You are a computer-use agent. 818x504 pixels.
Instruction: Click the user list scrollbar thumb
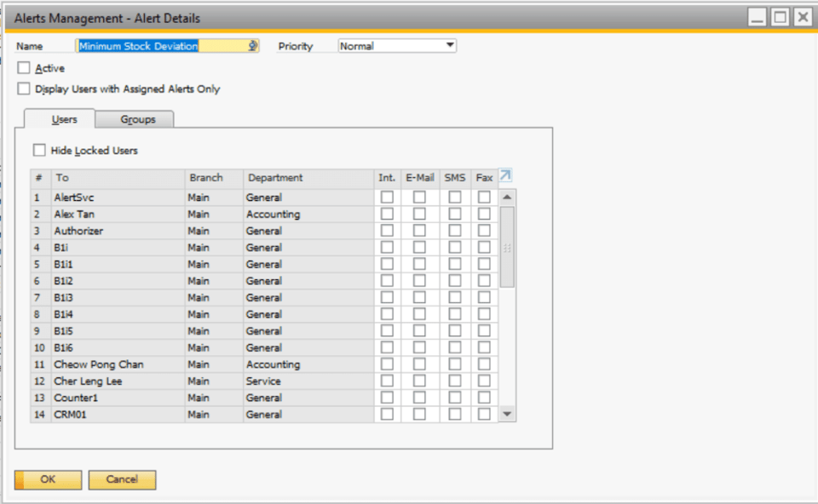507,247
